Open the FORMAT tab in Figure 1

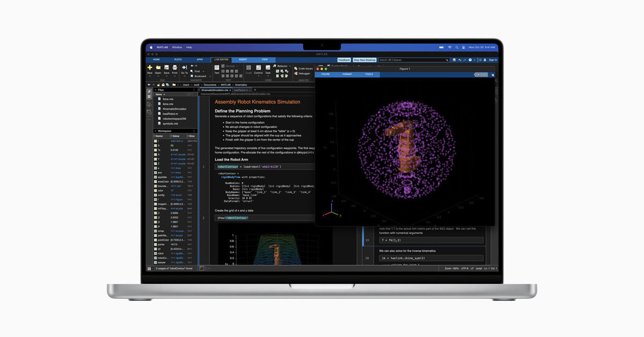[x=347, y=74]
